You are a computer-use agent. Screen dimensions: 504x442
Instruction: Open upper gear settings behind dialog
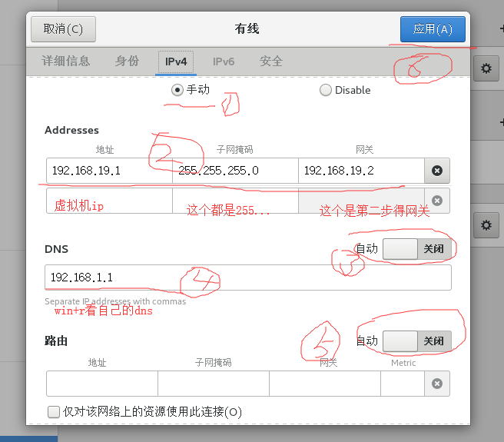coord(485,69)
